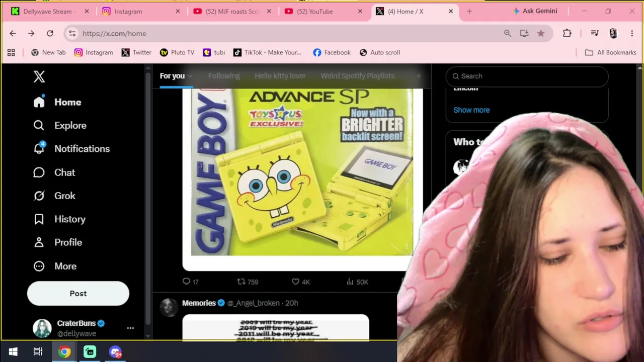Click the address bar URL
The width and height of the screenshot is (644, 362).
pos(114,34)
